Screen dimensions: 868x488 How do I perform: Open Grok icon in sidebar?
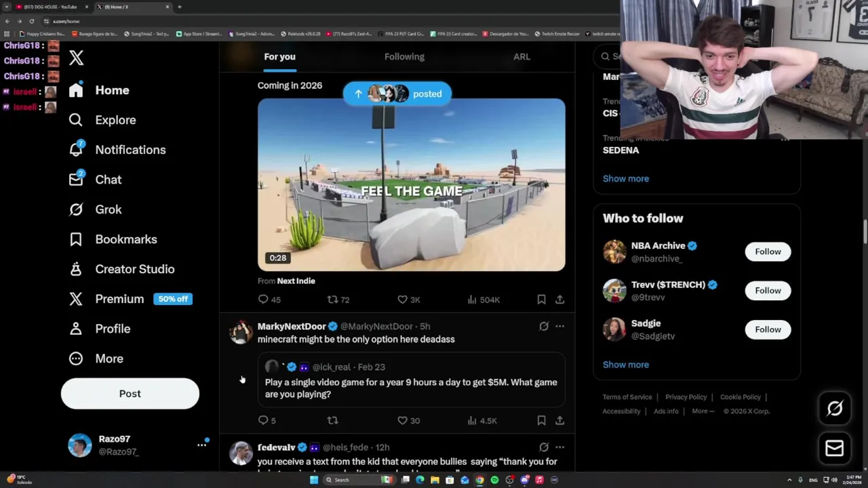(76, 209)
